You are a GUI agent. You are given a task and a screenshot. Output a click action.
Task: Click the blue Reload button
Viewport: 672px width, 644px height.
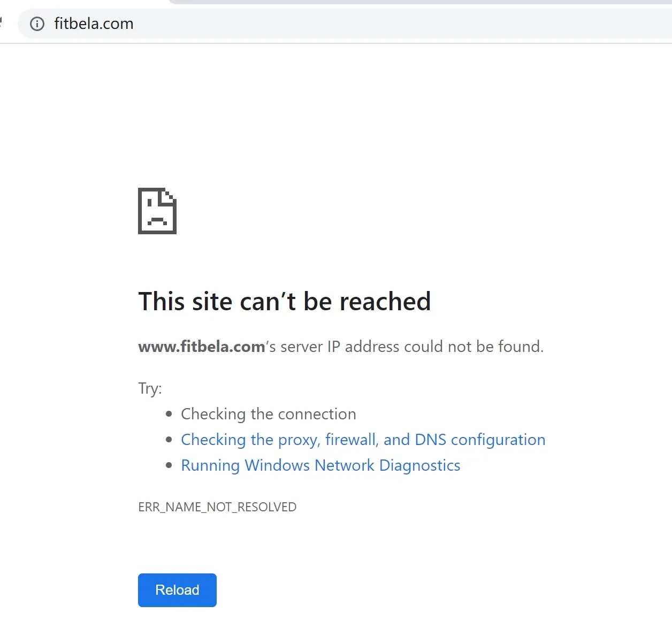(x=177, y=590)
